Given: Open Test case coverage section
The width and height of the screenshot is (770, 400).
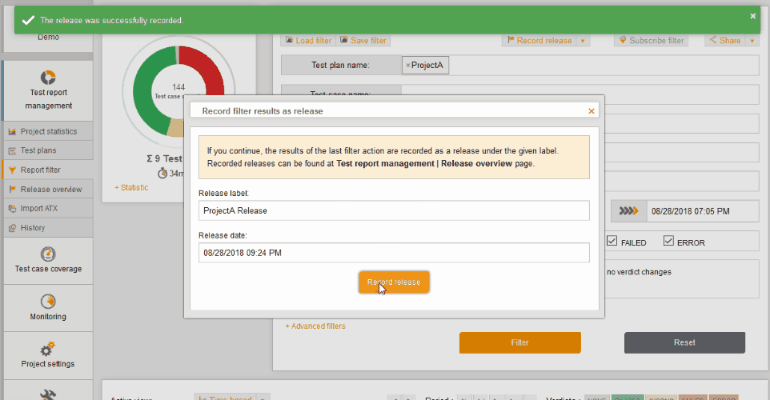Looking at the screenshot, I should (48, 261).
